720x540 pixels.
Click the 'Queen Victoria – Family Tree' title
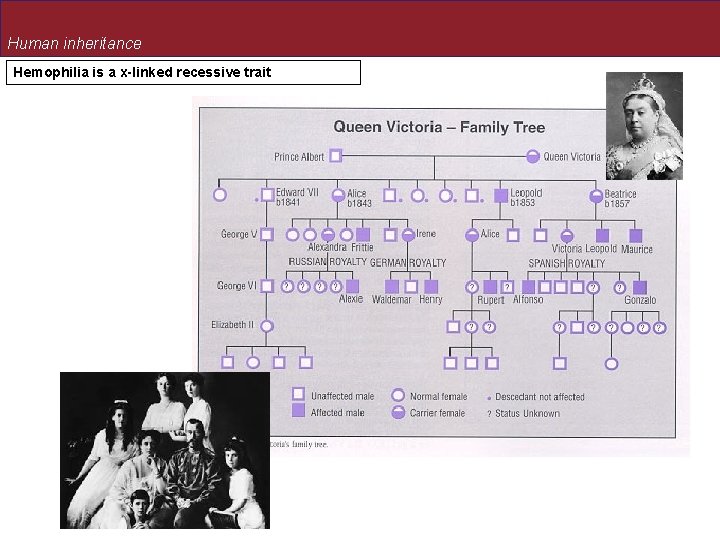(439, 127)
